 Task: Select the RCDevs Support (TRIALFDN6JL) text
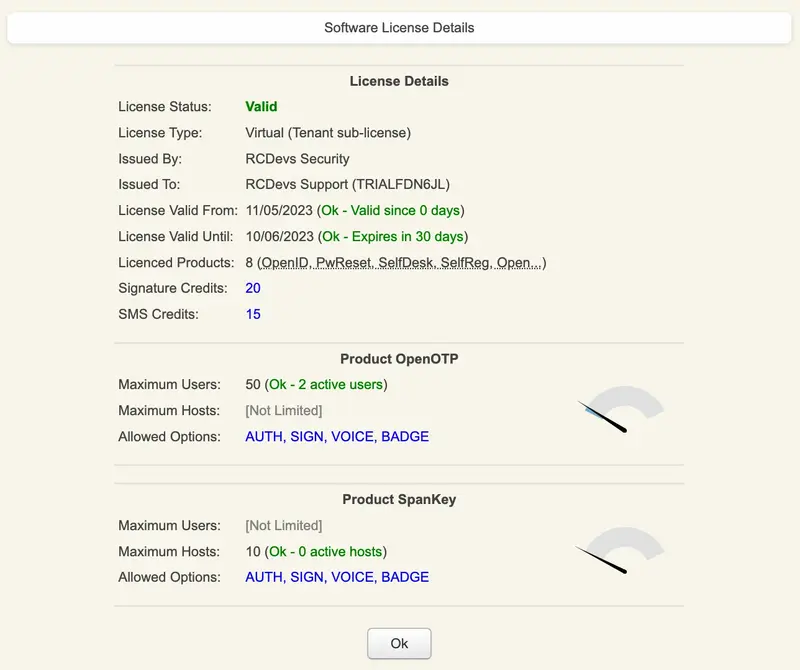click(x=347, y=184)
